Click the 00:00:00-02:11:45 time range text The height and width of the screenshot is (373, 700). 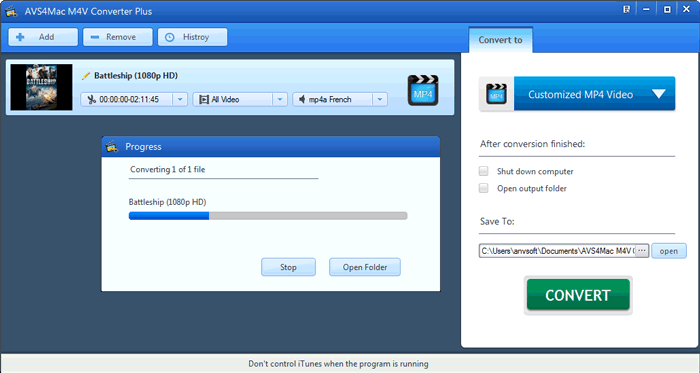coord(129,99)
